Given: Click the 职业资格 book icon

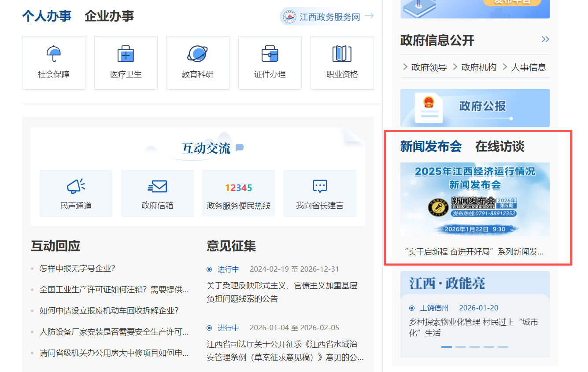Looking at the screenshot, I should [342, 54].
